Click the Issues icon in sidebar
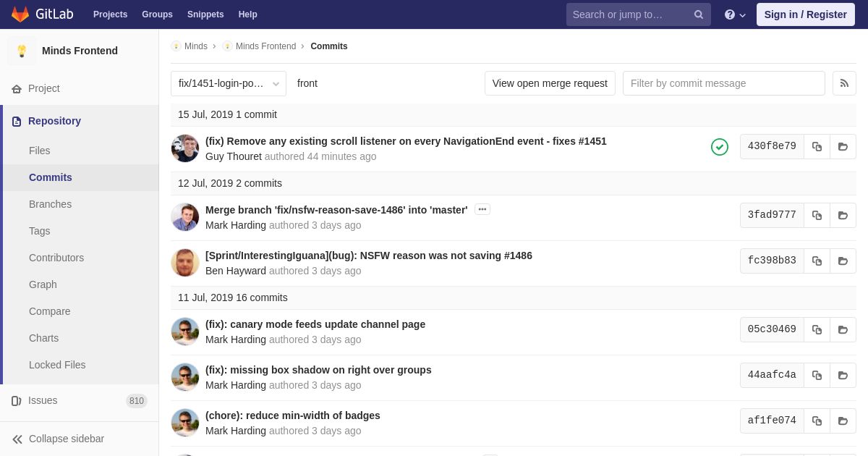This screenshot has height=456, width=868. [x=17, y=400]
